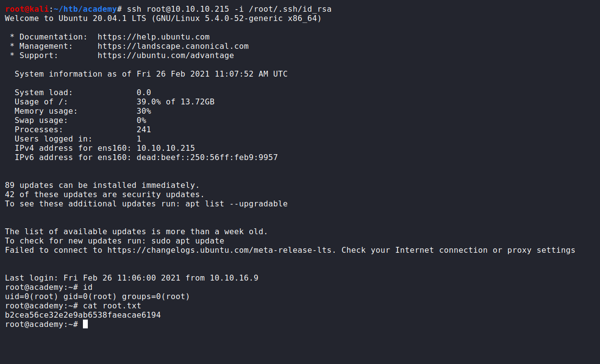Click the Memory usage 30% value
Screen dimensions: 600x364
pyautogui.click(x=144, y=111)
